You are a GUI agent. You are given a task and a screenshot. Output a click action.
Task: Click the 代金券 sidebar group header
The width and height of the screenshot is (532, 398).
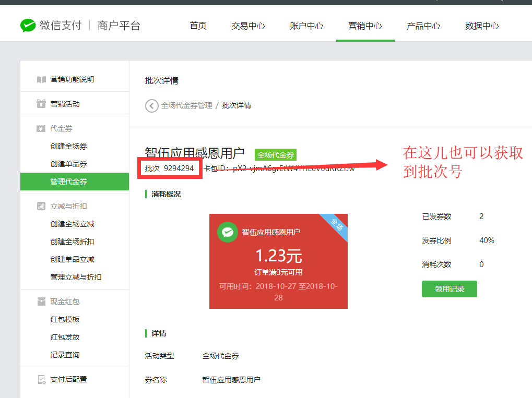coord(62,128)
